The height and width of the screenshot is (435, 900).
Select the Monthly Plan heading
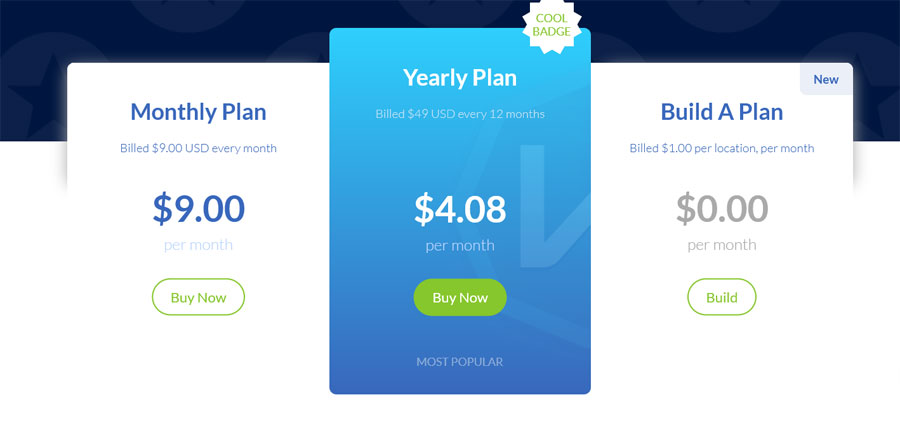(198, 111)
